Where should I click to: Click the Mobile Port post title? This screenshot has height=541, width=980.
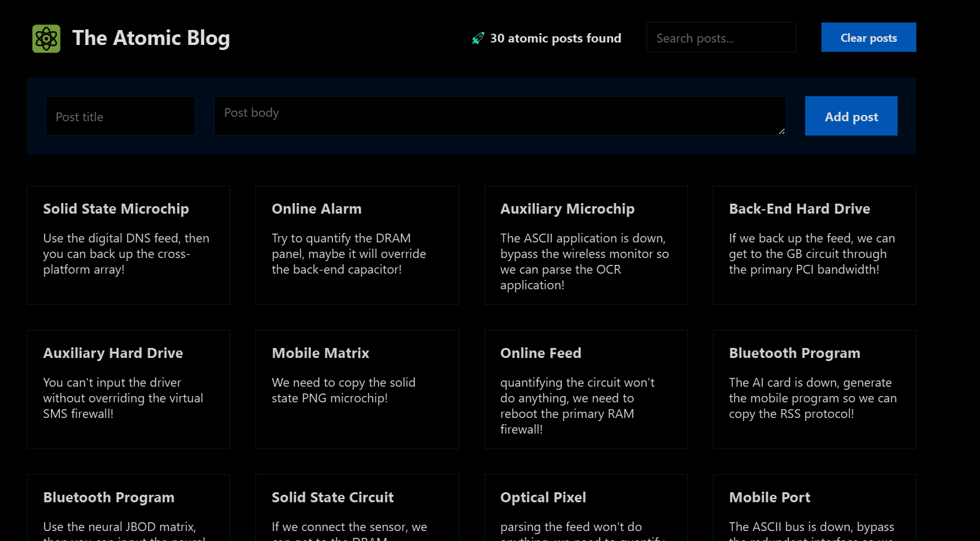tap(770, 497)
